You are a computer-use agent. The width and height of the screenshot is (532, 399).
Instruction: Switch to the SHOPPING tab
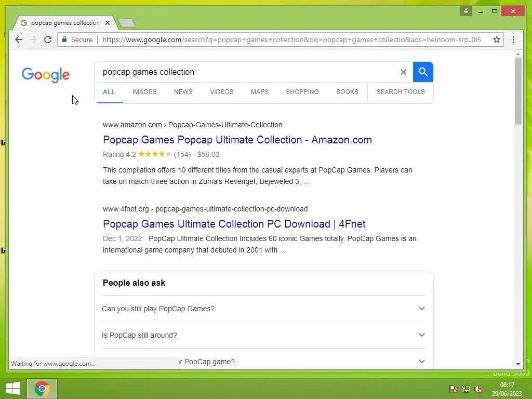point(302,92)
